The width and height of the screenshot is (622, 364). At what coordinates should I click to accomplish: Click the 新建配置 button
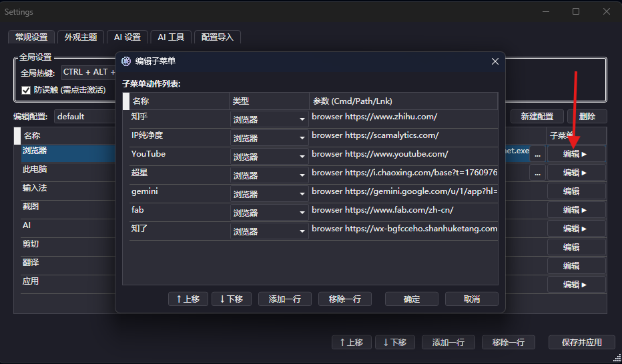pyautogui.click(x=537, y=117)
